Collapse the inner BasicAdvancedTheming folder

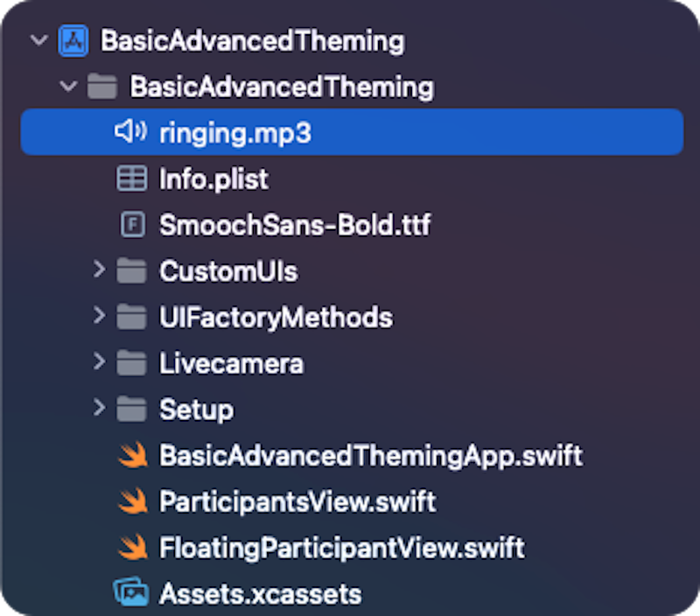(x=67, y=87)
